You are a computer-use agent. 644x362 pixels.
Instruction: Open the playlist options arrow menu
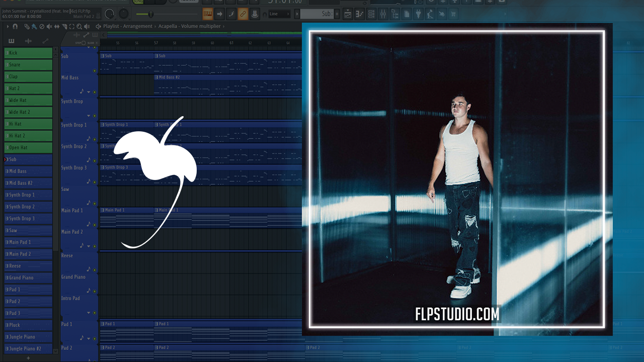pyautogui.click(x=7, y=26)
